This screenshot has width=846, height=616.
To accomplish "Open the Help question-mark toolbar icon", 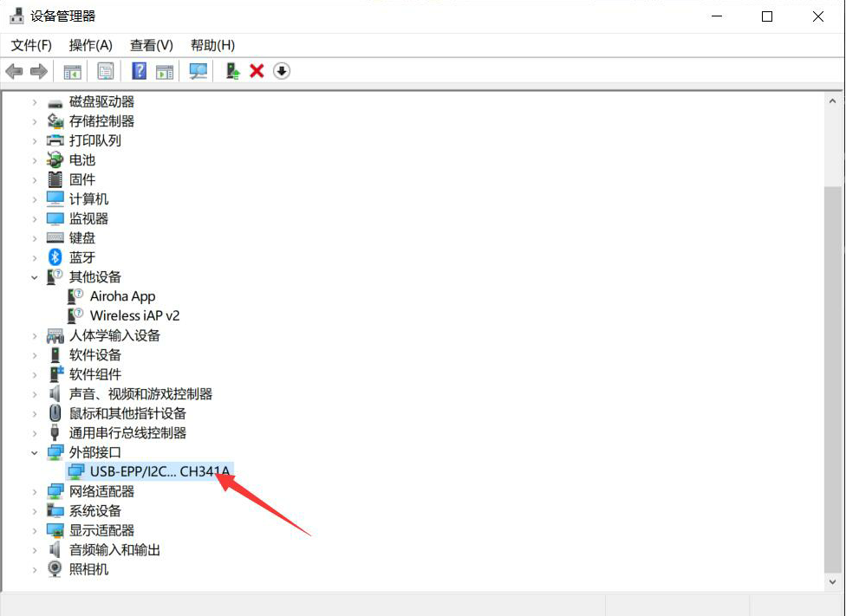I will (x=140, y=71).
